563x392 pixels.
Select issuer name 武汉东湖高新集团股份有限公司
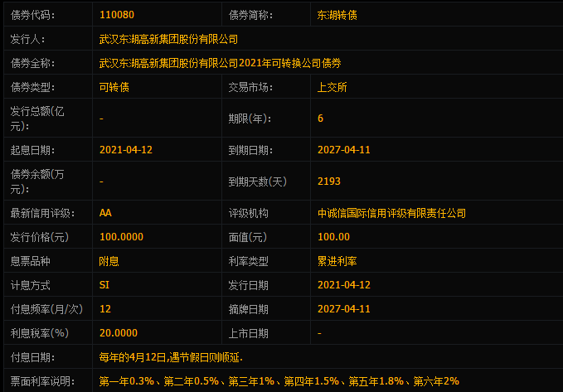[168, 39]
